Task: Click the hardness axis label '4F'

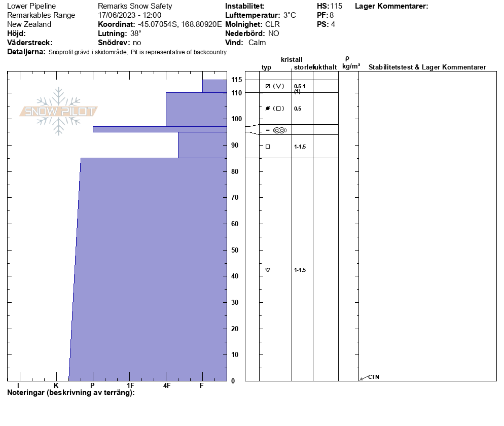Action: pos(166,385)
